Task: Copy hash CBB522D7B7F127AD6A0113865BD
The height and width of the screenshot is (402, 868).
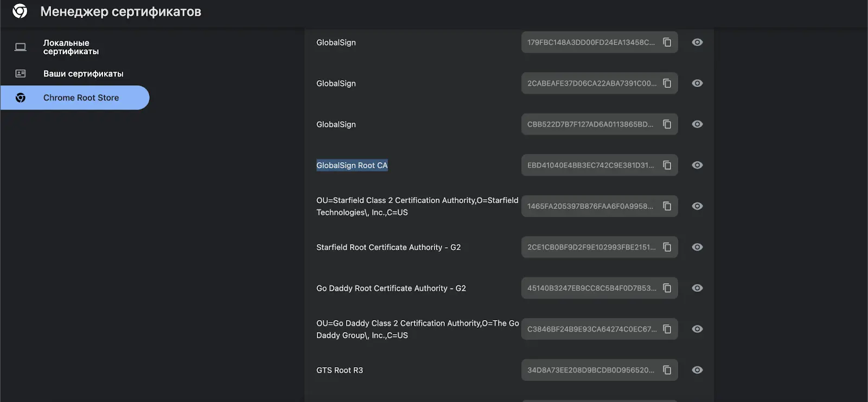Action: (667, 124)
